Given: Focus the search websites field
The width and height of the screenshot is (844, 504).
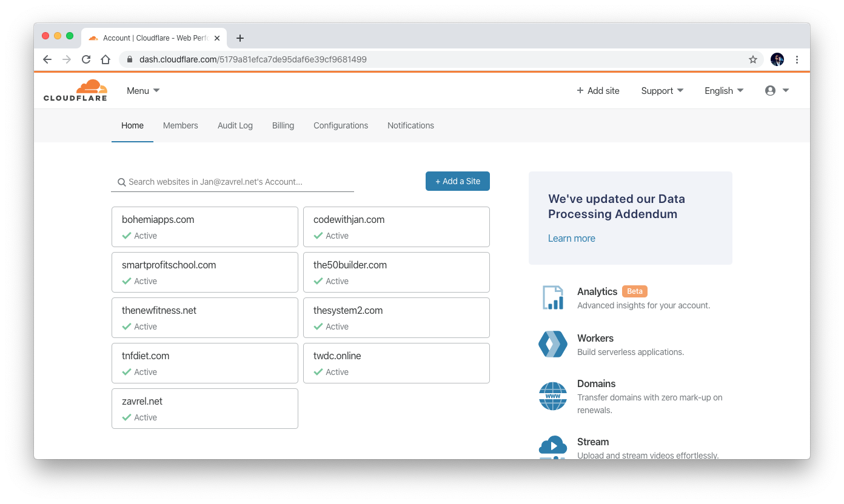Looking at the screenshot, I should (232, 182).
